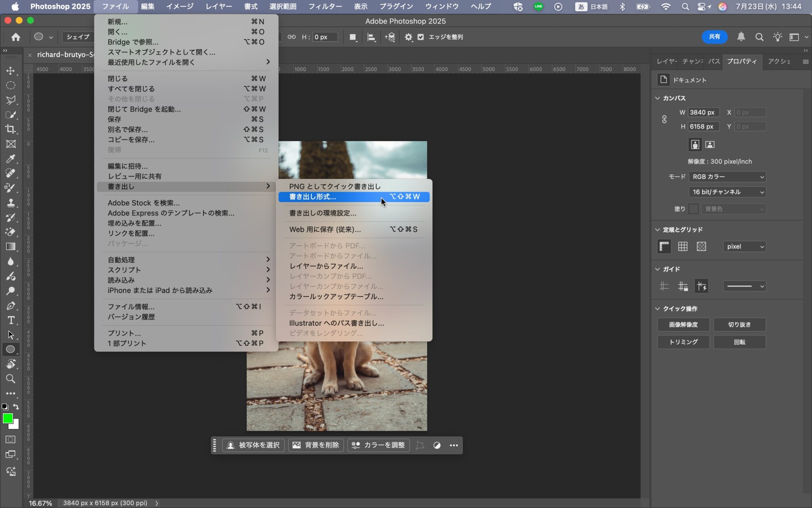This screenshot has height=508, width=812.
Task: Toggle the エッジを整列 checkbox
Action: 420,37
